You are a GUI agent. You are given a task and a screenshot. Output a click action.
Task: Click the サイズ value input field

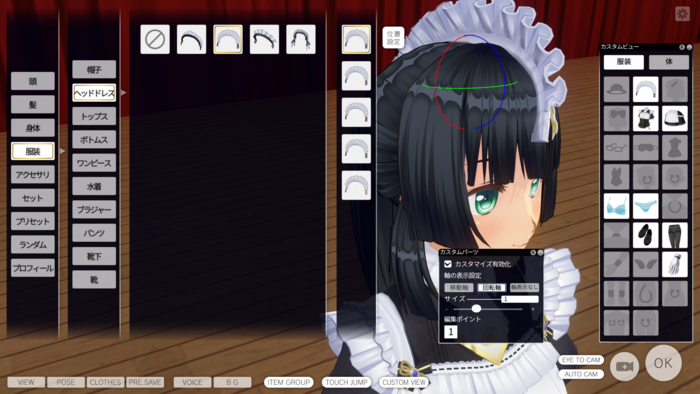coord(520,299)
